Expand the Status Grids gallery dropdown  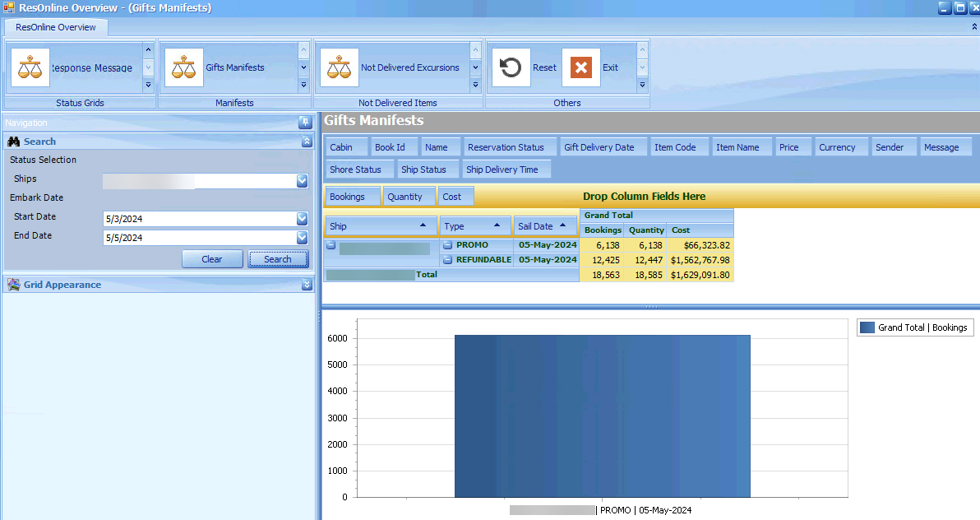(x=148, y=85)
